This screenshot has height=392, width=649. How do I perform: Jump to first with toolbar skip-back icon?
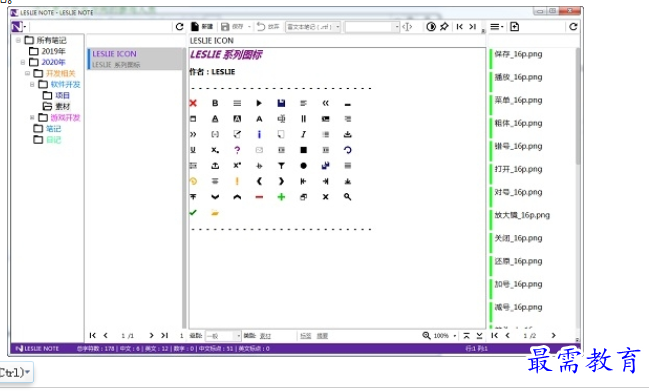459,27
